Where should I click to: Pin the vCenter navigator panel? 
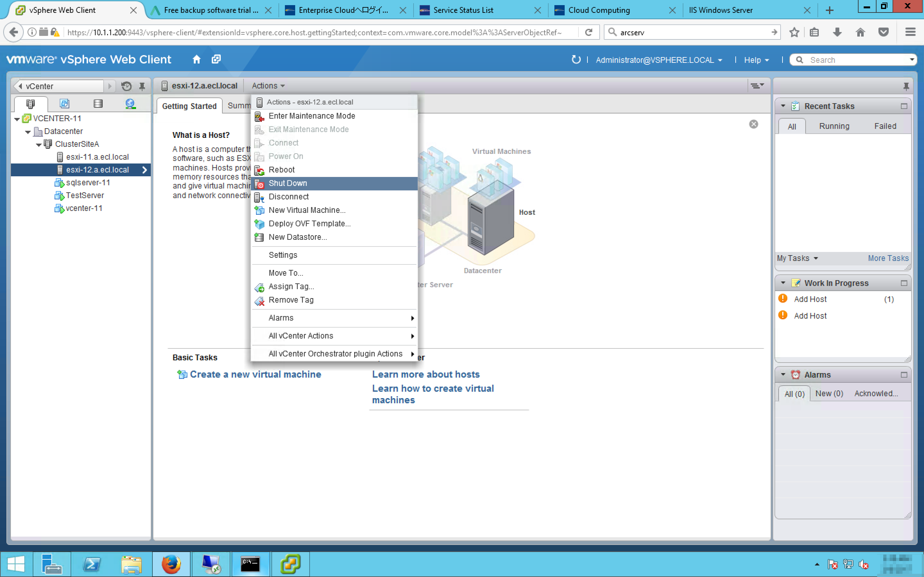[x=142, y=86]
